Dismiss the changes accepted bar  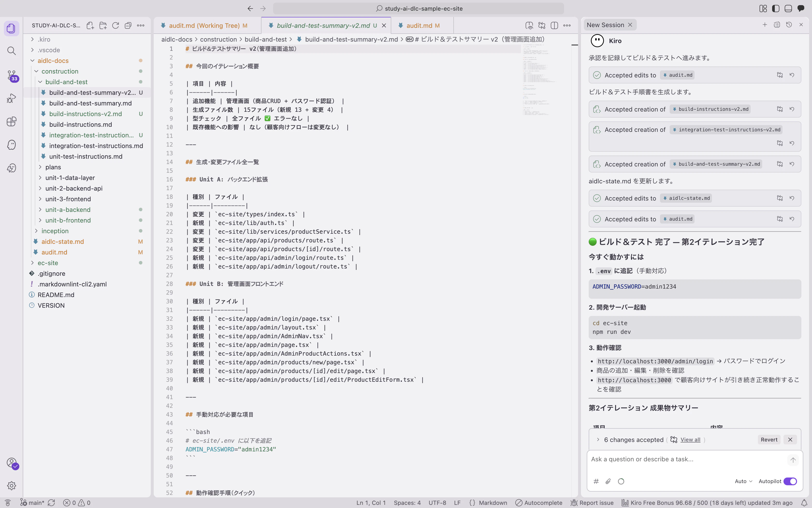pyautogui.click(x=790, y=440)
